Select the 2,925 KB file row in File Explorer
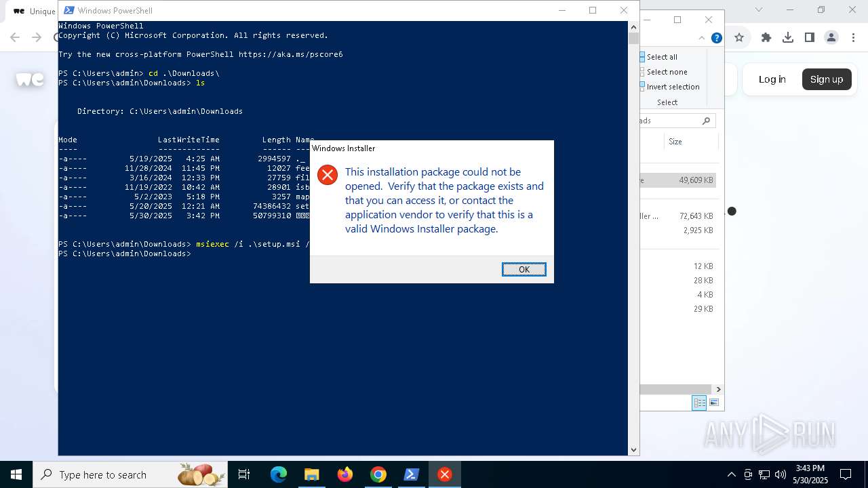Image resolution: width=868 pixels, height=488 pixels. tap(677, 230)
